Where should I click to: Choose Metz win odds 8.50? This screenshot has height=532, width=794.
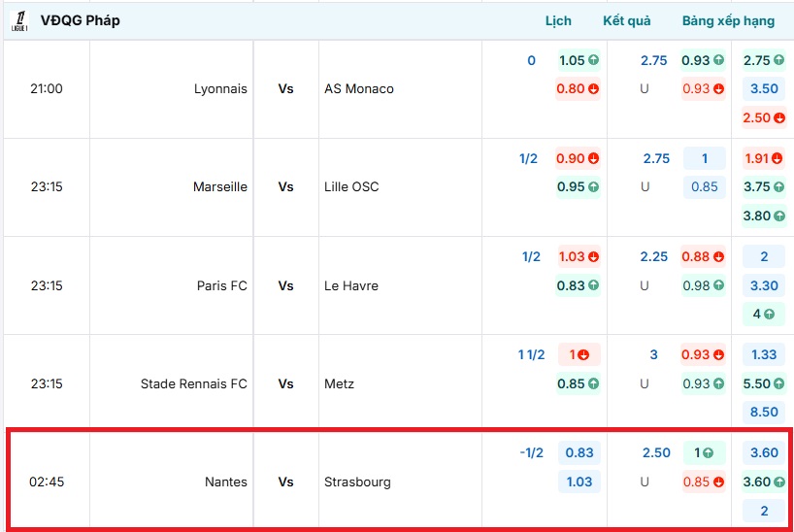pos(763,412)
